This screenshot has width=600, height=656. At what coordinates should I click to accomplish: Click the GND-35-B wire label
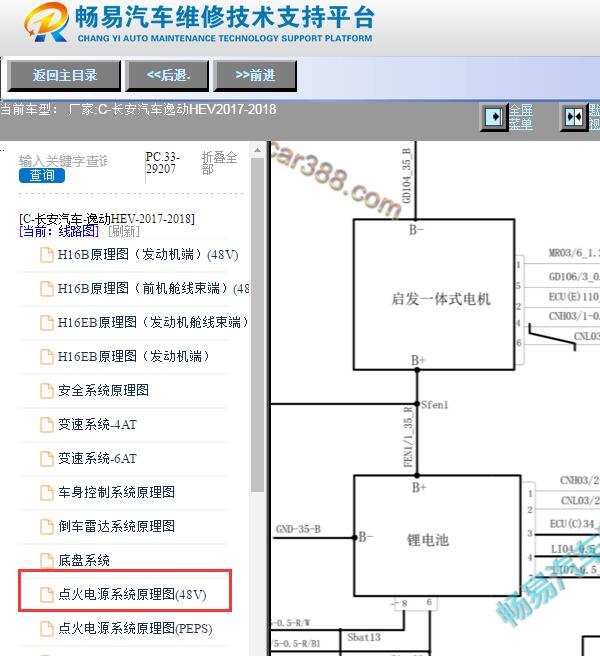(x=298, y=529)
